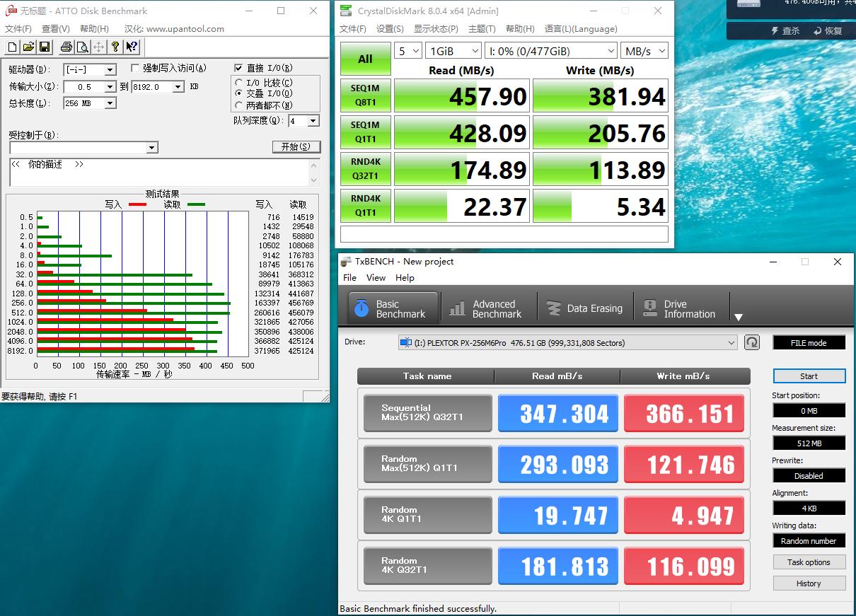Open ATTO 查看(V) menu

[56, 29]
